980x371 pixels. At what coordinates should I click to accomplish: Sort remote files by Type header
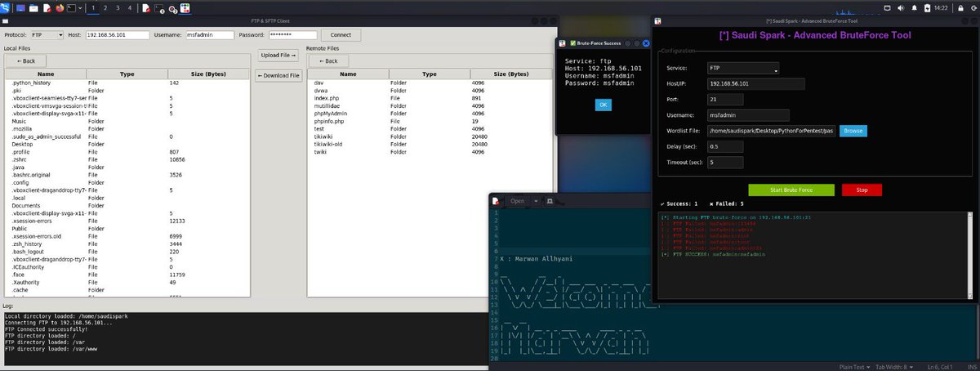point(430,74)
